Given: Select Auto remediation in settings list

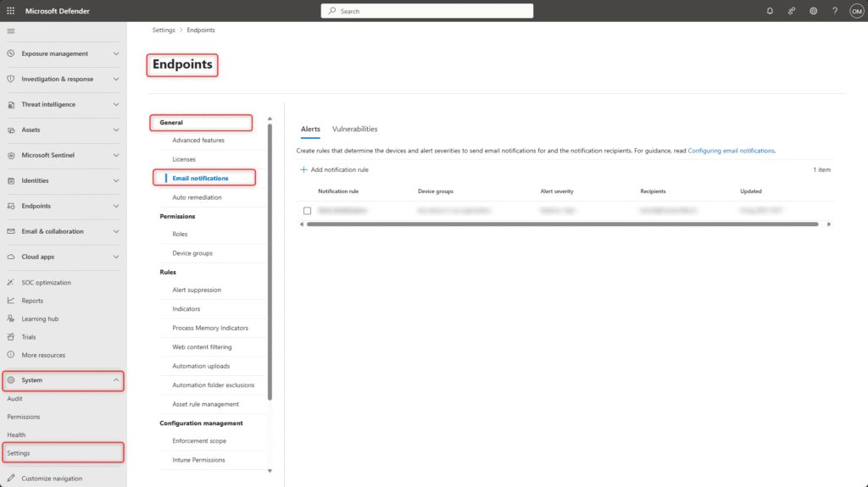Looking at the screenshot, I should click(x=197, y=196).
